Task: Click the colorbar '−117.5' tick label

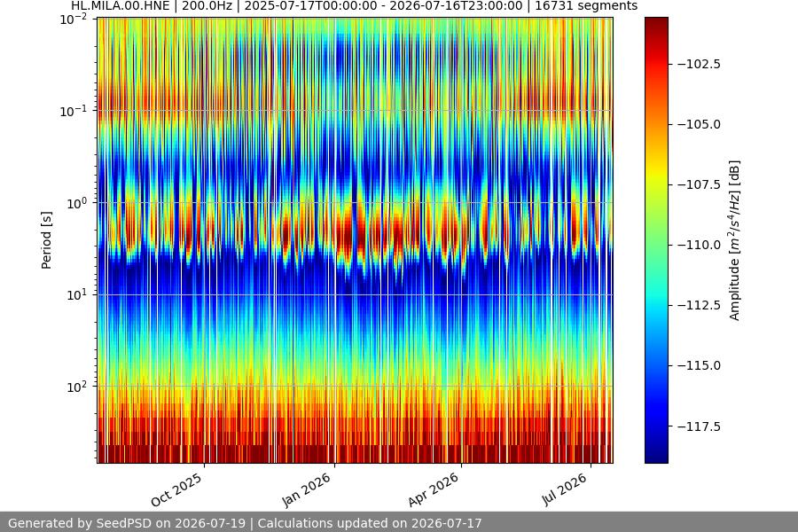Action: tap(700, 426)
